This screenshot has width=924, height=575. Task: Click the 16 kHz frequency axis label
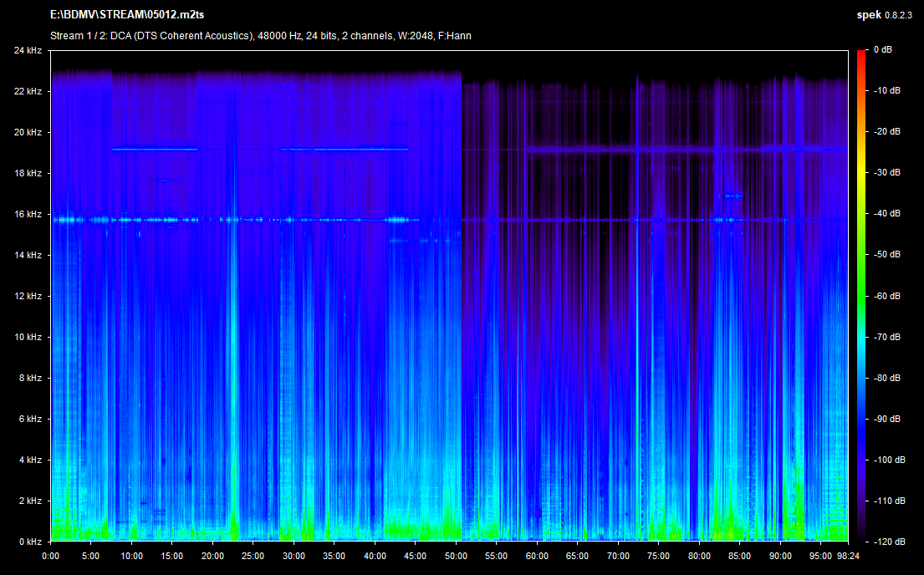click(28, 215)
